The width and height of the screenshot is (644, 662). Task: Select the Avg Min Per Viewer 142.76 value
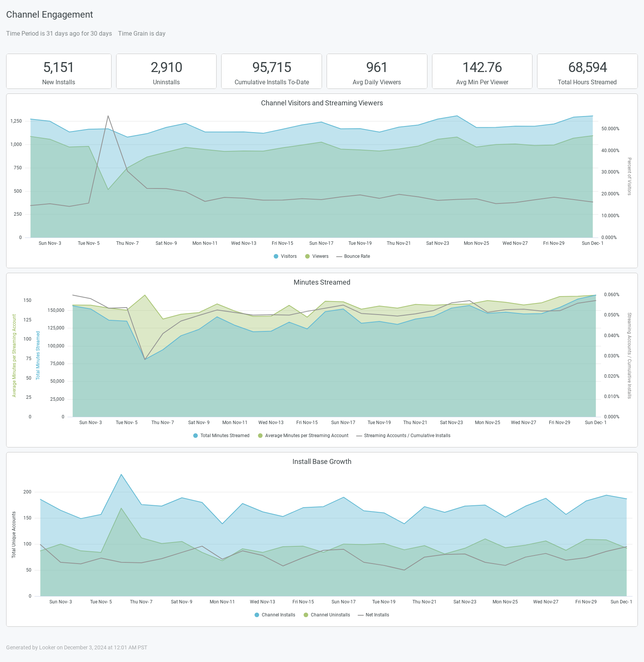click(x=482, y=67)
